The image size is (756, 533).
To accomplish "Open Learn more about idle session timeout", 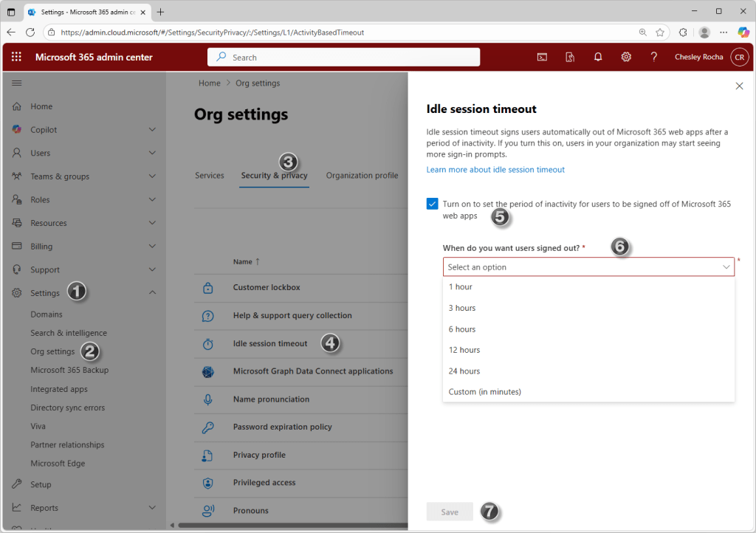I will 495,170.
